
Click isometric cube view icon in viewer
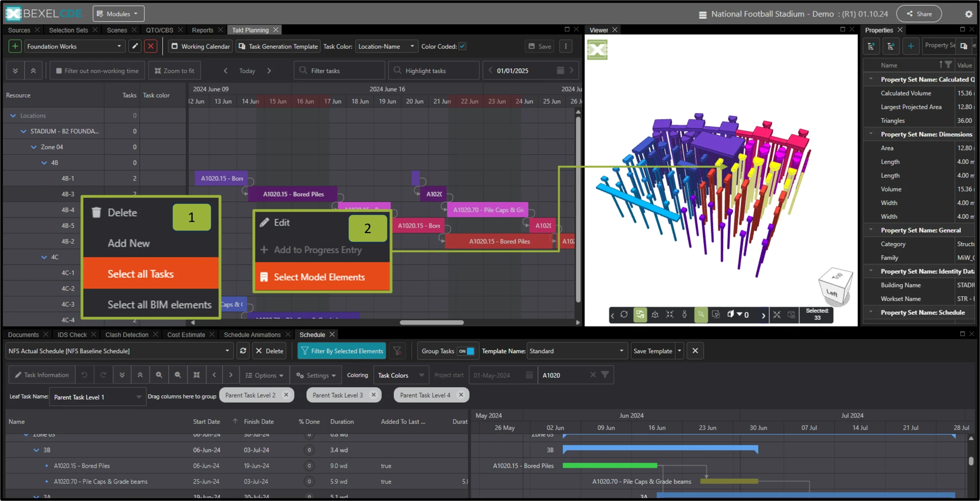coord(655,314)
